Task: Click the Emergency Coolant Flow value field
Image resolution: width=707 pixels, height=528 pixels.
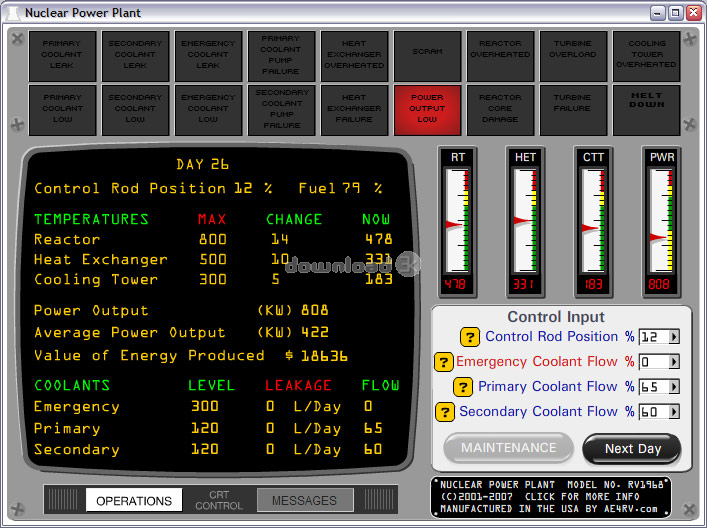Action: (x=654, y=362)
